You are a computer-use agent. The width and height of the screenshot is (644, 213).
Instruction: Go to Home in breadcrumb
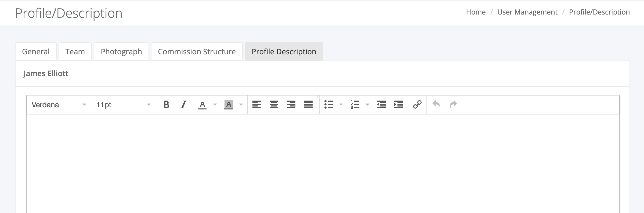(x=476, y=12)
